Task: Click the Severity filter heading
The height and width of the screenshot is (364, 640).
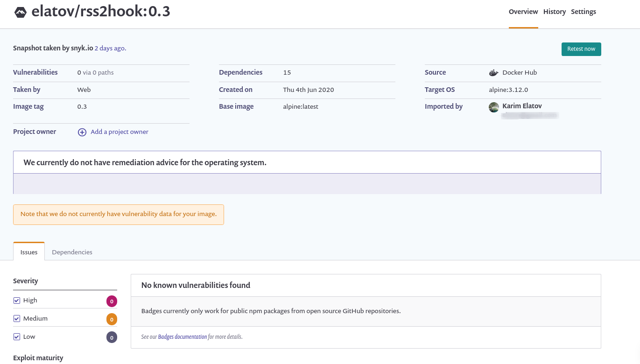Action: coord(26,281)
